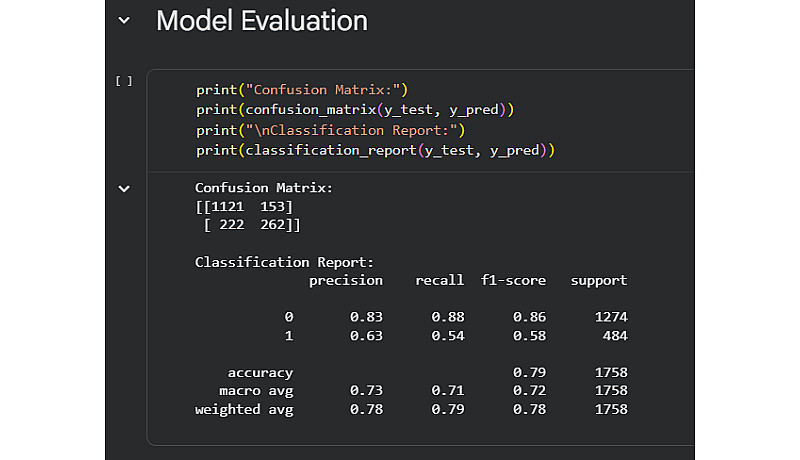Click the classification_report(y_test, y_pred) code line
This screenshot has height=460, width=800.
click(375, 150)
